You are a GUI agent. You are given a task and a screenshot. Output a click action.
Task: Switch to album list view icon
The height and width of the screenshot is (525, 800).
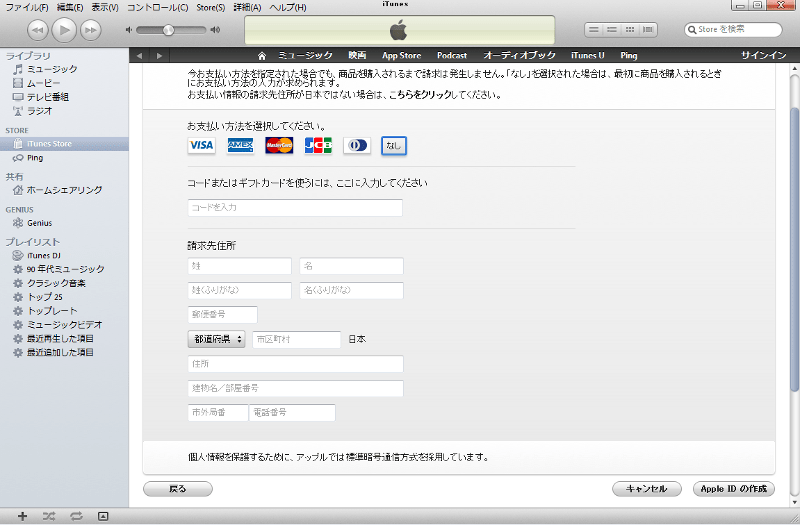click(x=612, y=30)
